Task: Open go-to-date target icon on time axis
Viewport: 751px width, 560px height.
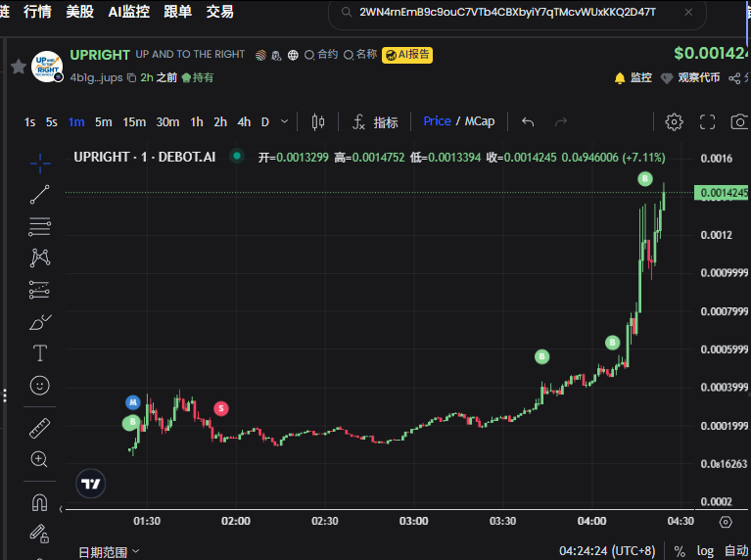Action: point(726,522)
